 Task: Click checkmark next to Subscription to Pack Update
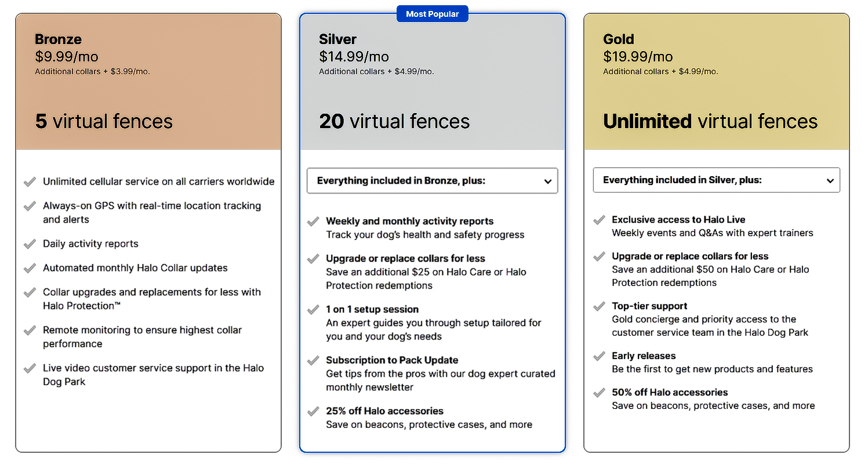click(x=313, y=361)
